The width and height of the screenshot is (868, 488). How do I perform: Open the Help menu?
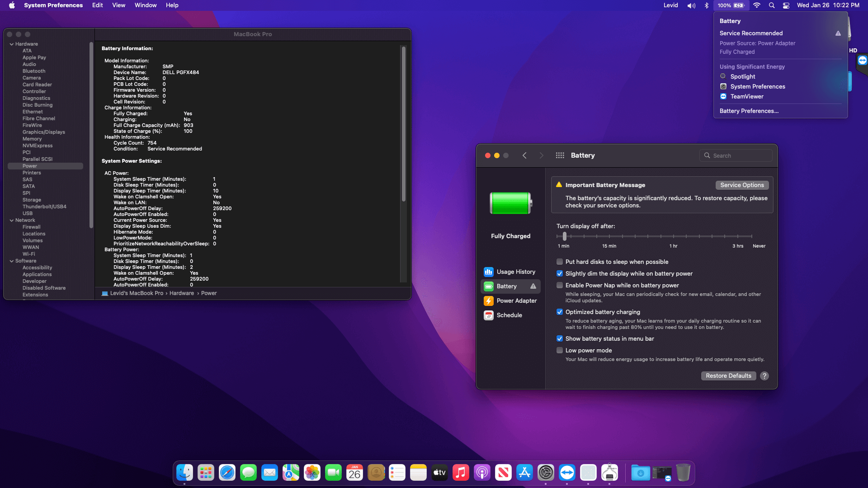(x=172, y=5)
